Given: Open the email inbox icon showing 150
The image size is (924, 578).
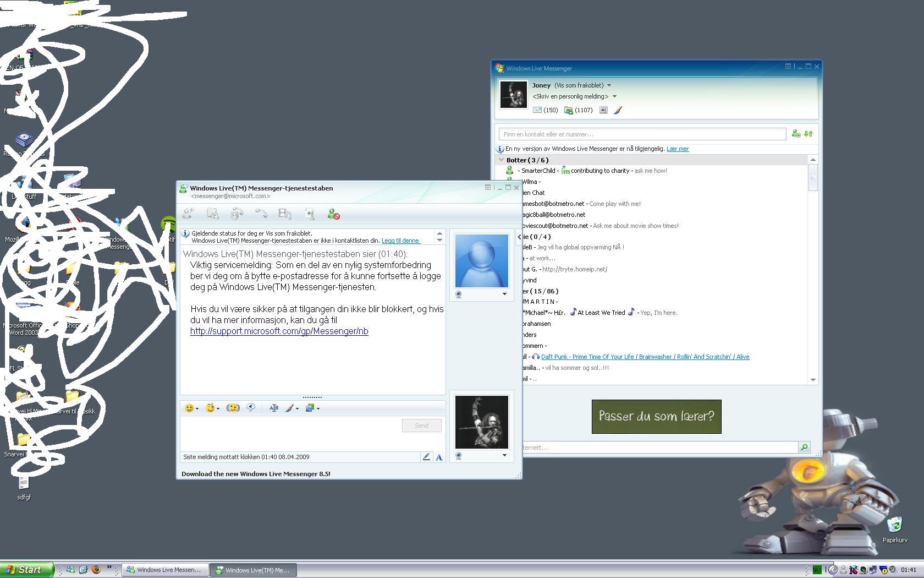Looking at the screenshot, I should pos(537,110).
